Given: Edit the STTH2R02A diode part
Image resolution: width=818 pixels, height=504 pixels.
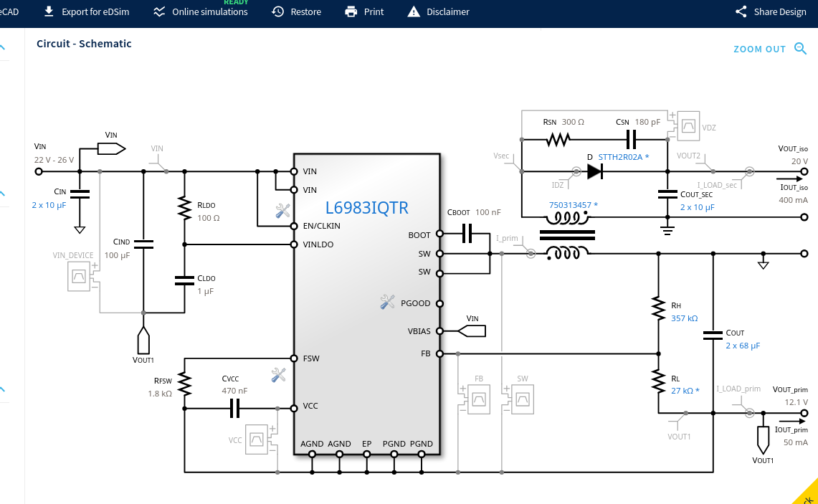Looking at the screenshot, I should (x=623, y=156).
